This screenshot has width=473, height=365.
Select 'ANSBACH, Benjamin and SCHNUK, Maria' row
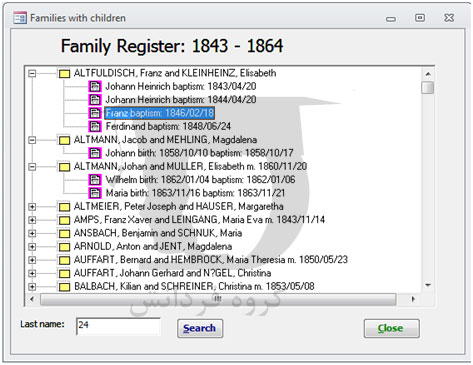click(x=158, y=233)
